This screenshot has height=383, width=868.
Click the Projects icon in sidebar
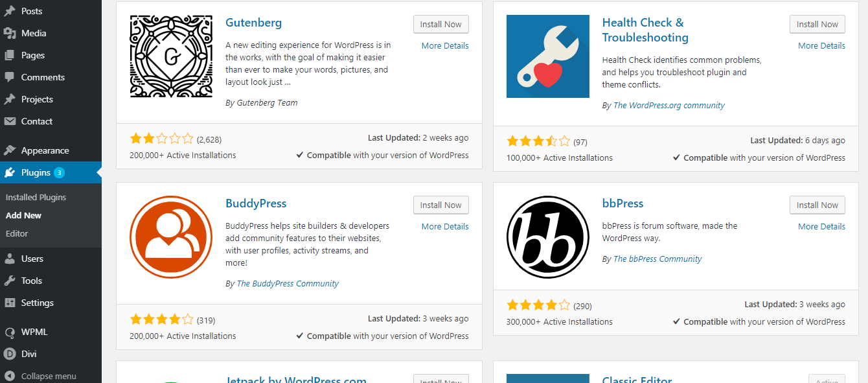[x=11, y=99]
